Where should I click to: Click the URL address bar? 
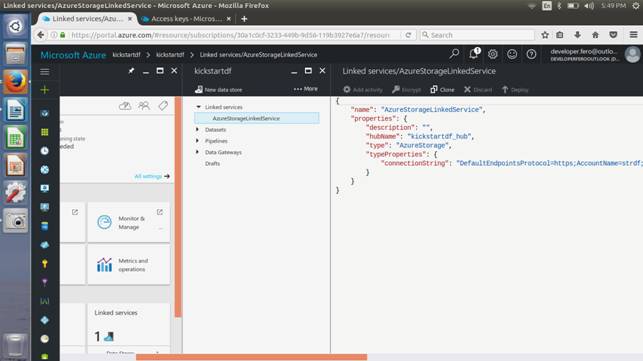point(230,35)
